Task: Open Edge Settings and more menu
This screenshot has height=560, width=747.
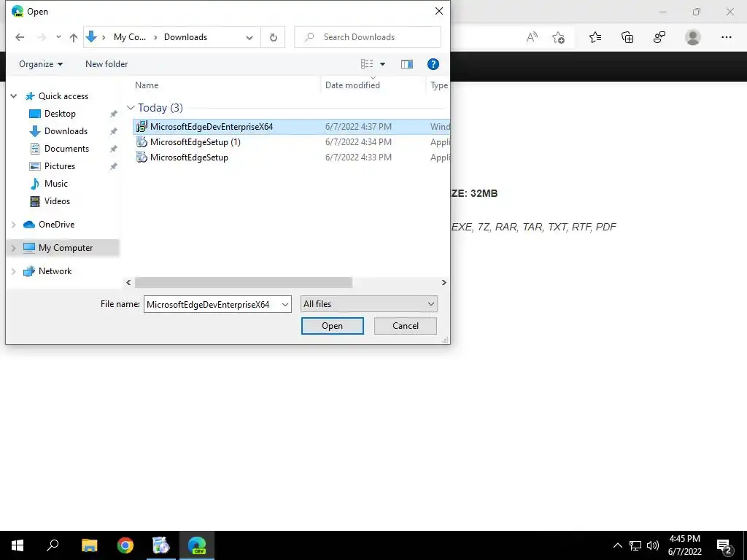Action: (x=726, y=37)
